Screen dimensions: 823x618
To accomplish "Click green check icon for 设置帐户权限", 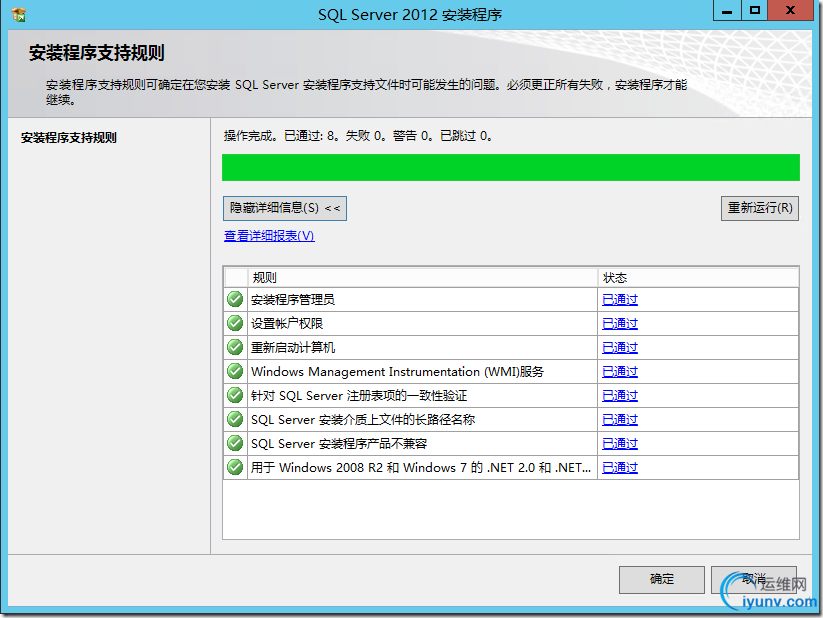I will (235, 323).
